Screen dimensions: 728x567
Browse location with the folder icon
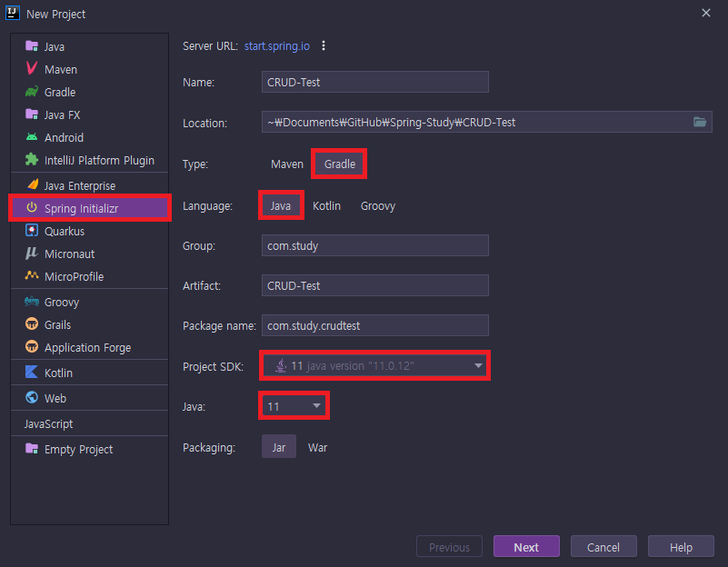700,122
